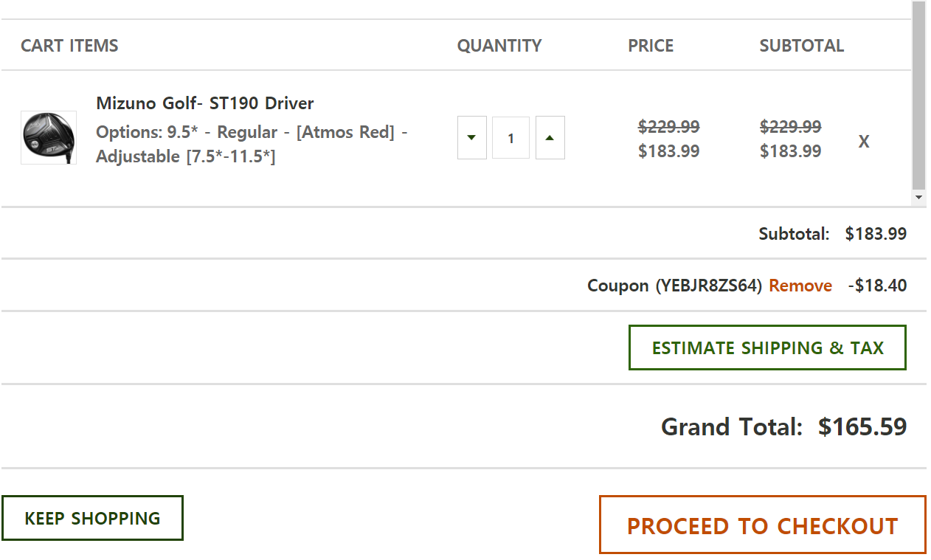Viewport: 931px width, 560px height.
Task: Increase the driver quantity with the up arrow
Action: [x=550, y=138]
